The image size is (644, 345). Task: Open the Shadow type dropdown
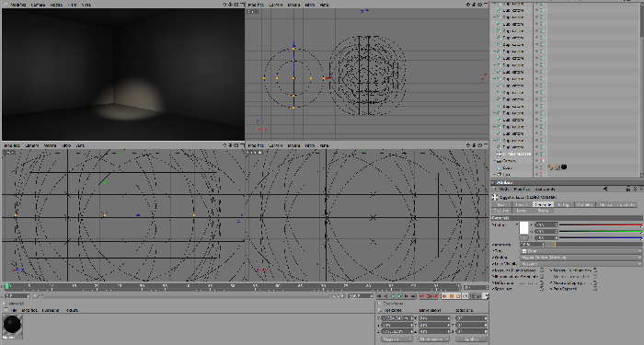(x=581, y=258)
